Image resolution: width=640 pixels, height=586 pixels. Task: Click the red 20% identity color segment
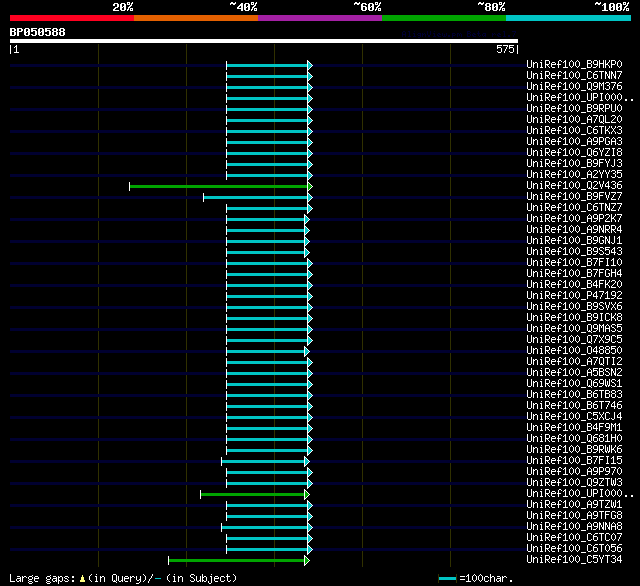(72, 18)
